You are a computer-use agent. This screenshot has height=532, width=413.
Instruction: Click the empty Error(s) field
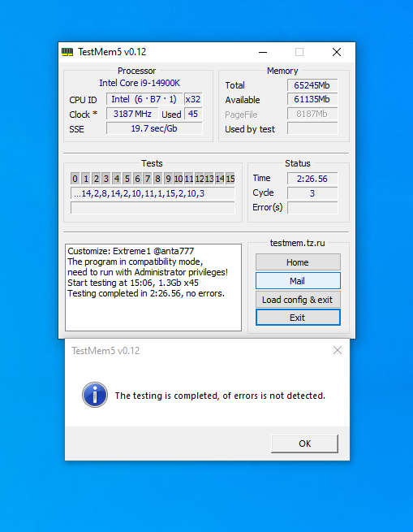coord(312,208)
